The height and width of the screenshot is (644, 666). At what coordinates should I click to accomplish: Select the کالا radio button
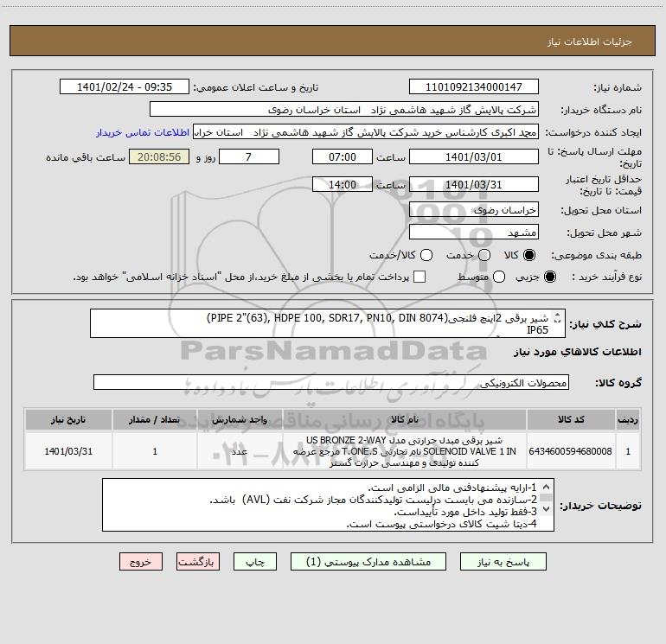pyautogui.click(x=529, y=255)
